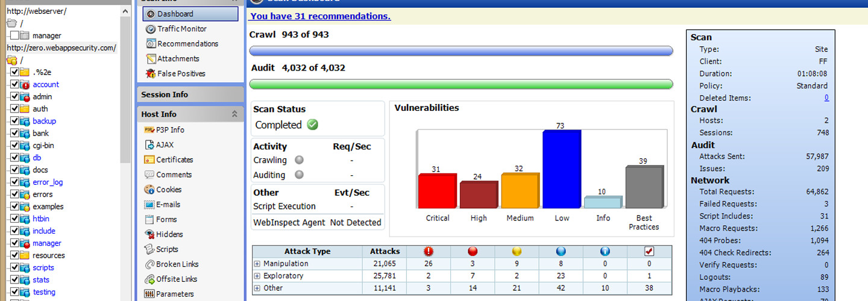Click the critical severity column icon
Screen dimensions: 868x301
click(x=429, y=252)
